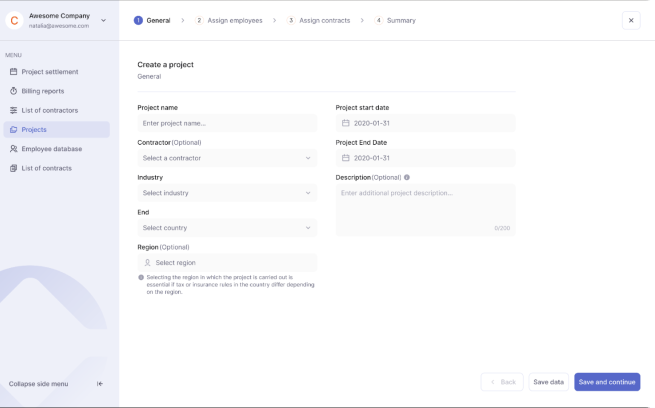Viewport: 655px width, 408px height.
Task: Click the List of contractors icon
Action: click(x=13, y=110)
